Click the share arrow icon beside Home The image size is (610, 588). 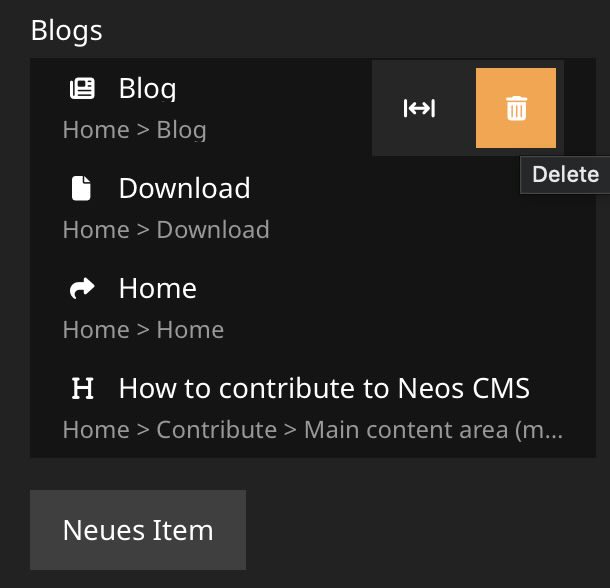pyautogui.click(x=82, y=288)
